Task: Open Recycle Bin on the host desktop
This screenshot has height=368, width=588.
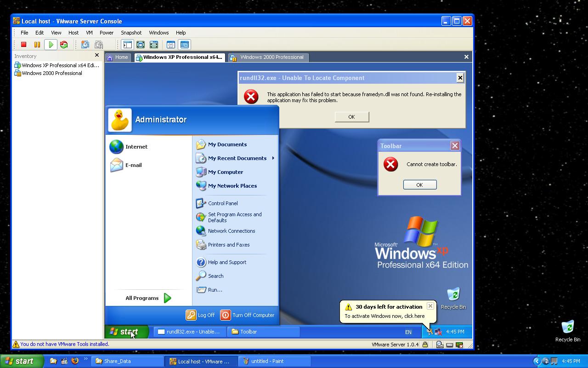Action: (567, 331)
